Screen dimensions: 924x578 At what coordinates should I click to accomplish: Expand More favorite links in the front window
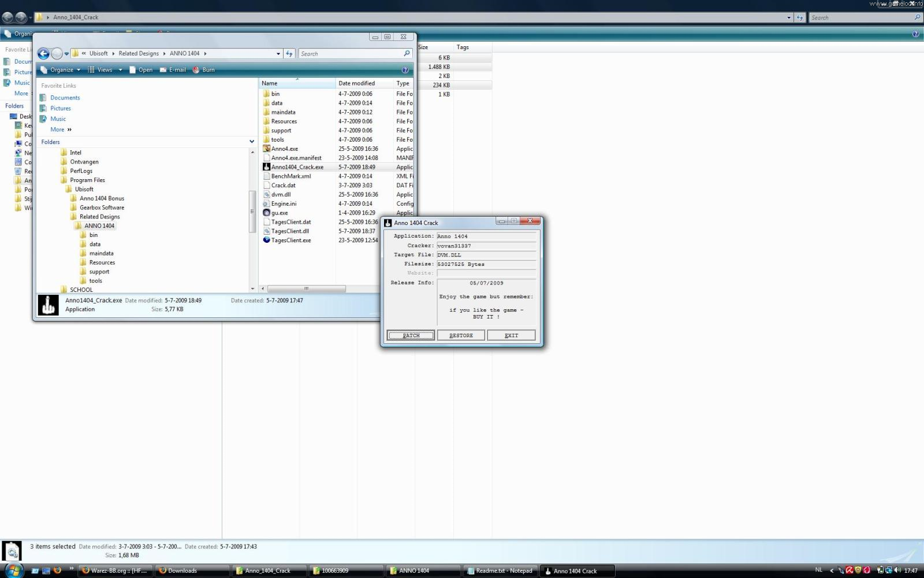coord(61,129)
